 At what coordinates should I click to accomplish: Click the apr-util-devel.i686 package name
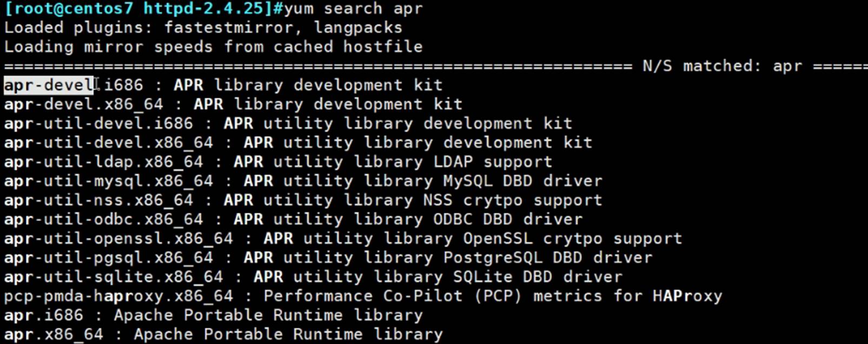pos(98,124)
